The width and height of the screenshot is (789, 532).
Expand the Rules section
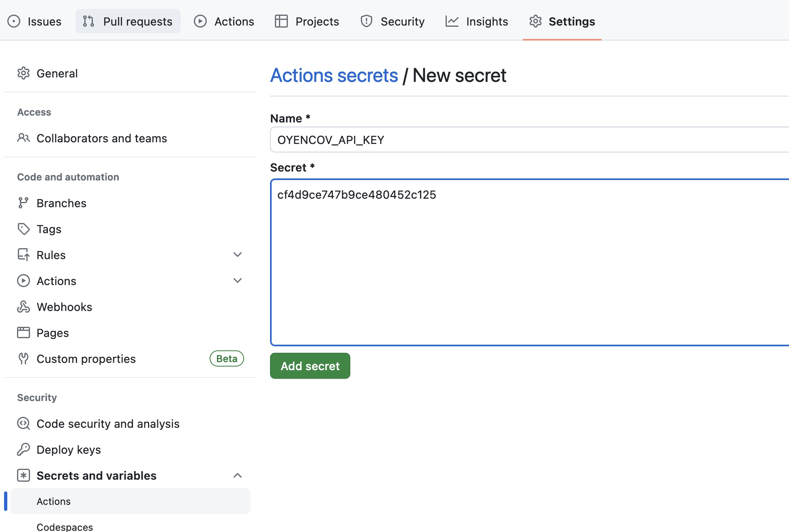tap(238, 255)
